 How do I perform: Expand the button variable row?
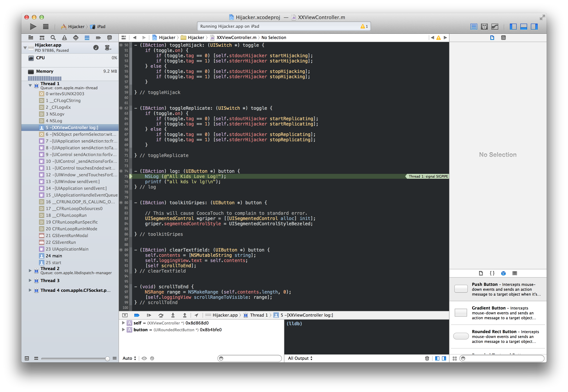tap(123, 330)
